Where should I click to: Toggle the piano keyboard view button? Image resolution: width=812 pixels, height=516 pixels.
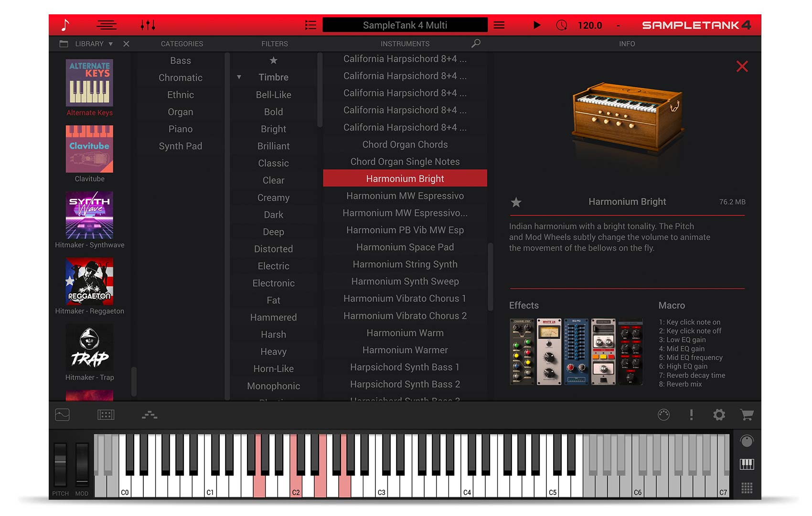pos(747,464)
